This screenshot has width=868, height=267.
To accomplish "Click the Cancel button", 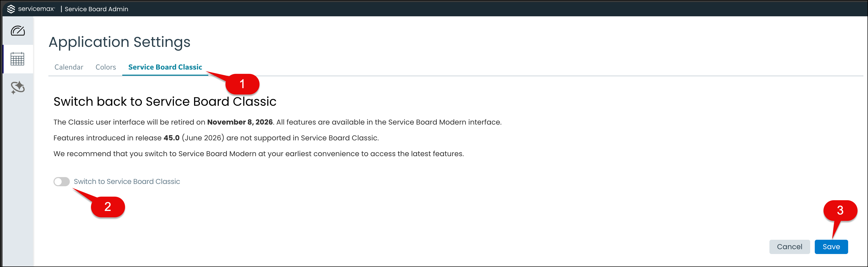I will 790,247.
